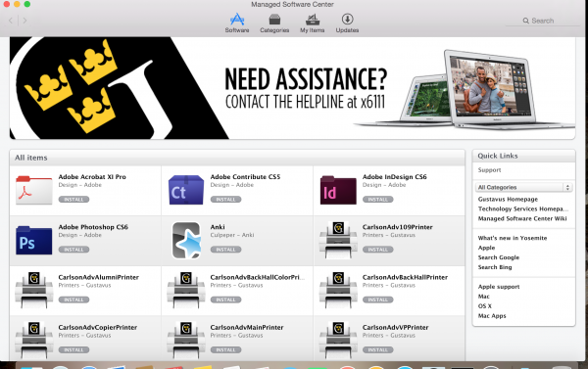Open the Mac Apps quick link
Screen dimensions: 588x369
point(492,316)
